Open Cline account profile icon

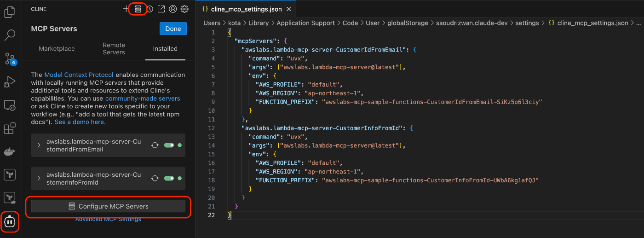pos(173,9)
